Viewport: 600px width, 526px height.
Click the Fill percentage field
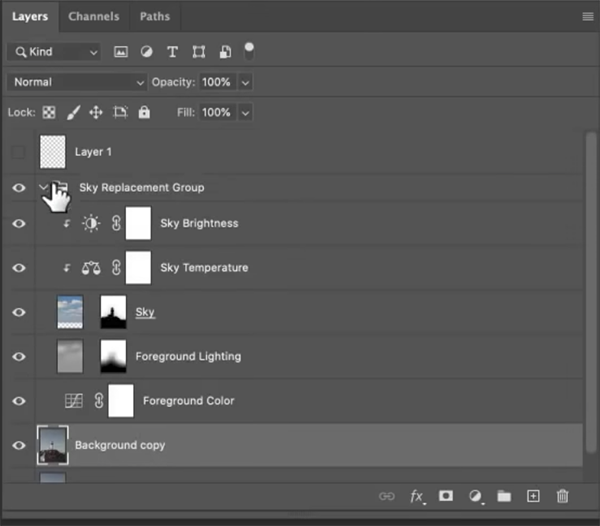point(215,113)
